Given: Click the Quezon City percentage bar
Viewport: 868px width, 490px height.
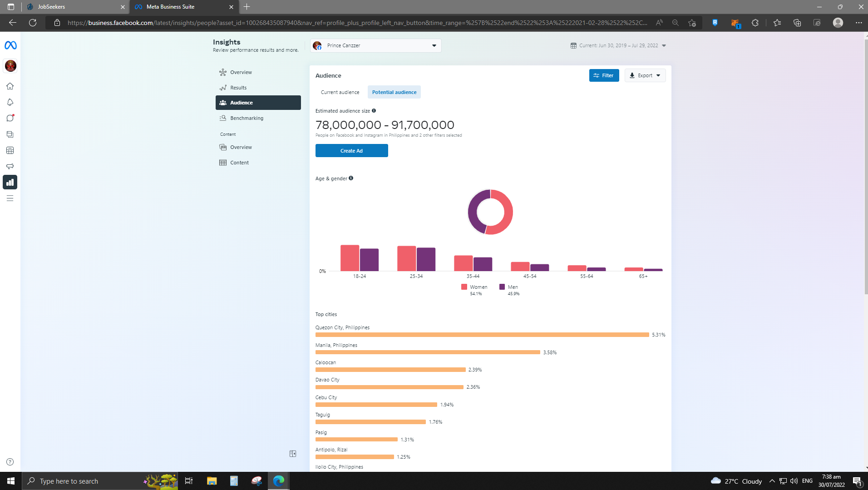Looking at the screenshot, I should tap(482, 335).
